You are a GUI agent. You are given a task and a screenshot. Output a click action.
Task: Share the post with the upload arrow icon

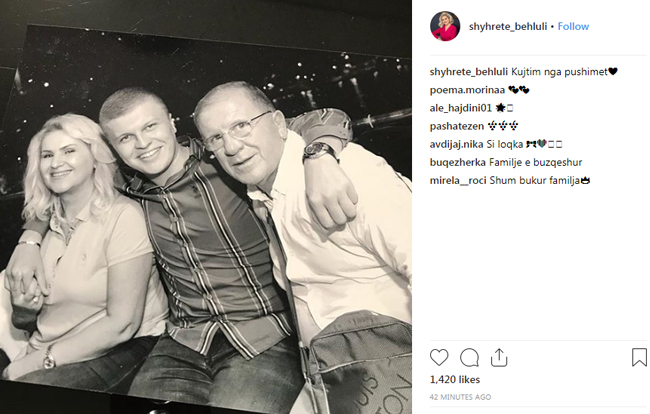(499, 357)
